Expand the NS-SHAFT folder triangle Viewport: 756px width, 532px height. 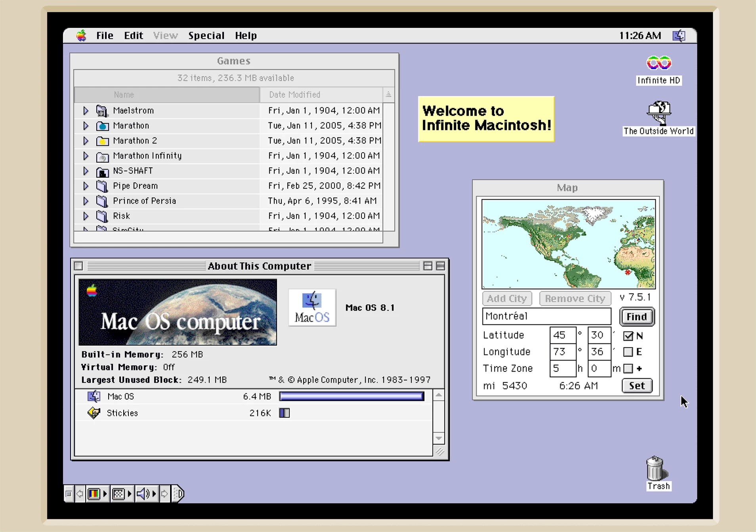[x=86, y=171]
